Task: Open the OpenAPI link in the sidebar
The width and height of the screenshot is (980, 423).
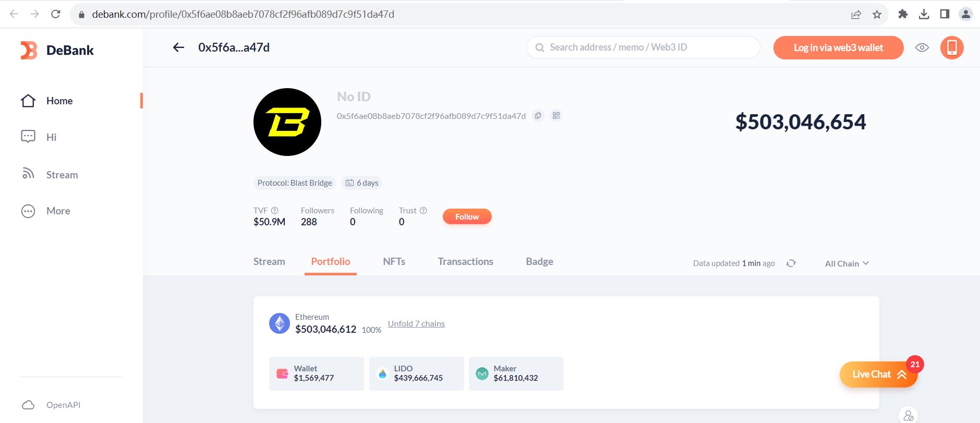Action: [51, 405]
